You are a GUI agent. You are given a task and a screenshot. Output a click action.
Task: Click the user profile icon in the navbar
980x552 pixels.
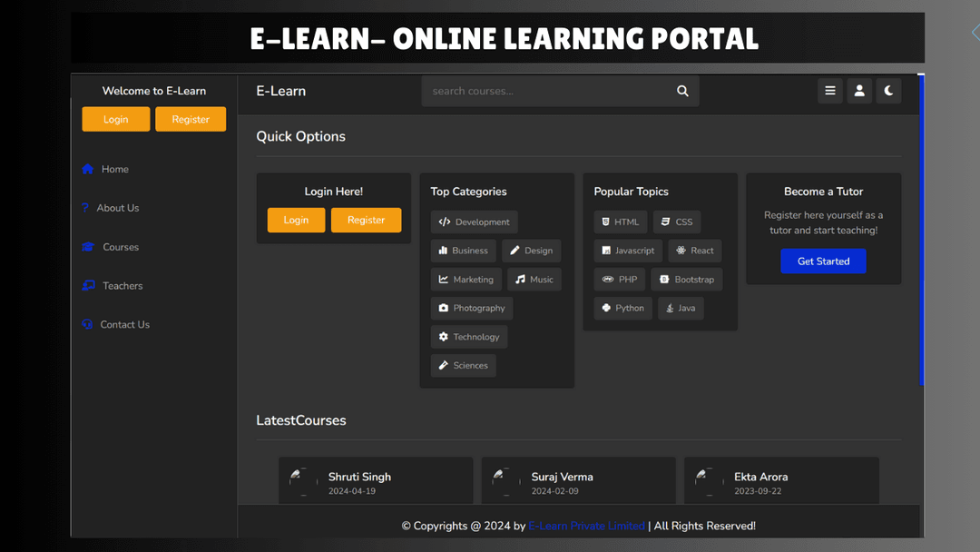(x=859, y=91)
